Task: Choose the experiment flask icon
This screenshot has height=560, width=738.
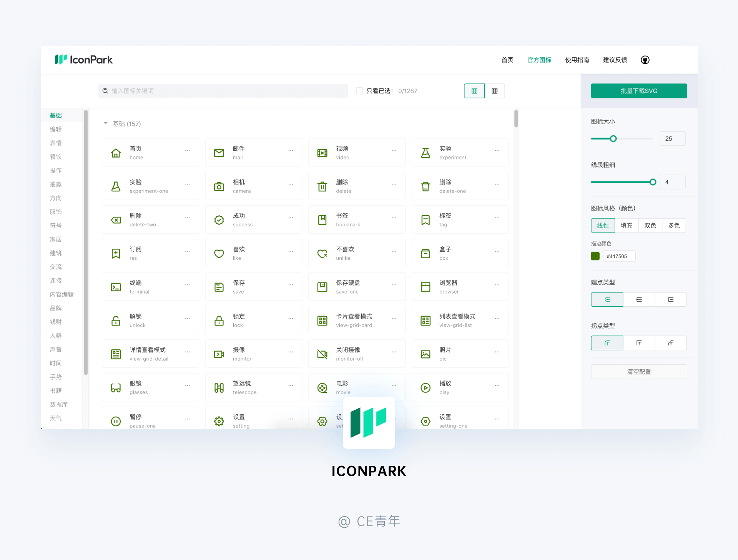Action: coord(426,153)
